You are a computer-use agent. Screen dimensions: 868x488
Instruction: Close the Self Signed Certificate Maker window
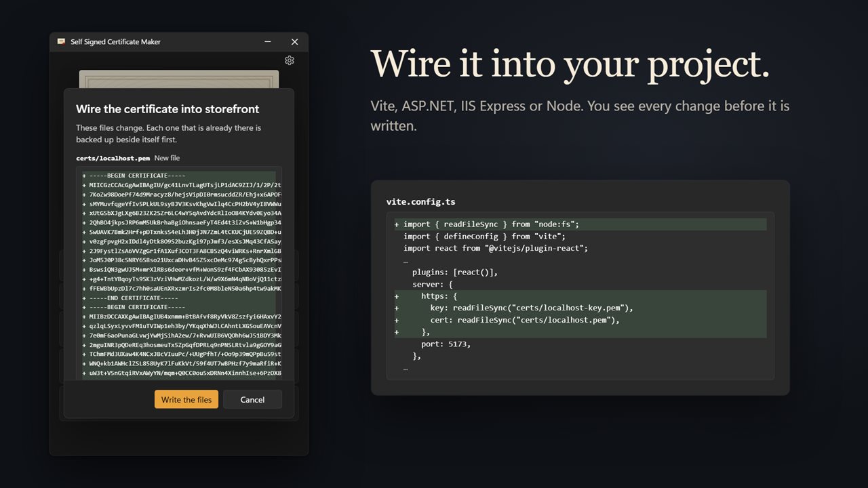tap(294, 42)
